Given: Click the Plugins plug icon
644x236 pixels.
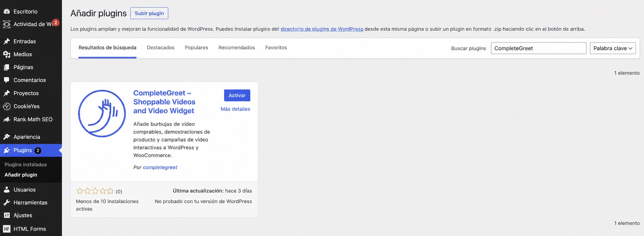Looking at the screenshot, I should tap(7, 150).
